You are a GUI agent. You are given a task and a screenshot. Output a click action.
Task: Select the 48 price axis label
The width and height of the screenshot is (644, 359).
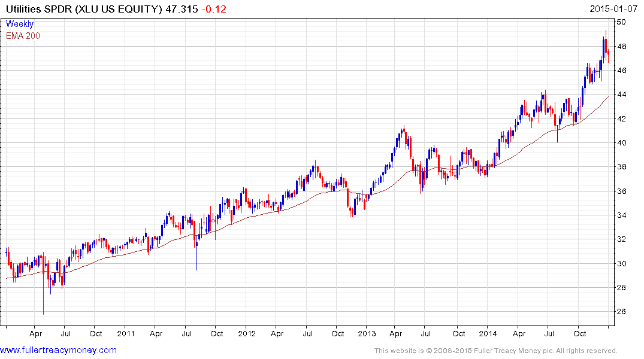click(x=621, y=46)
